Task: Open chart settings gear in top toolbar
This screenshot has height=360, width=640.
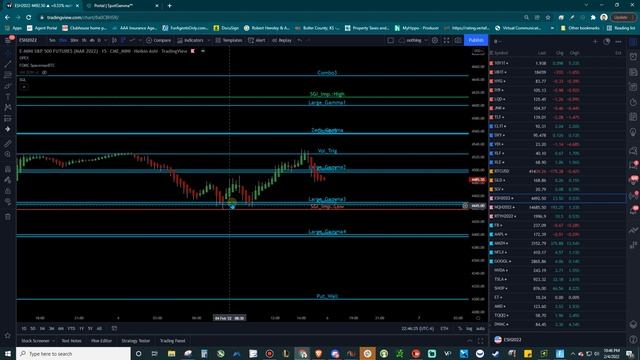Action: click(435, 40)
